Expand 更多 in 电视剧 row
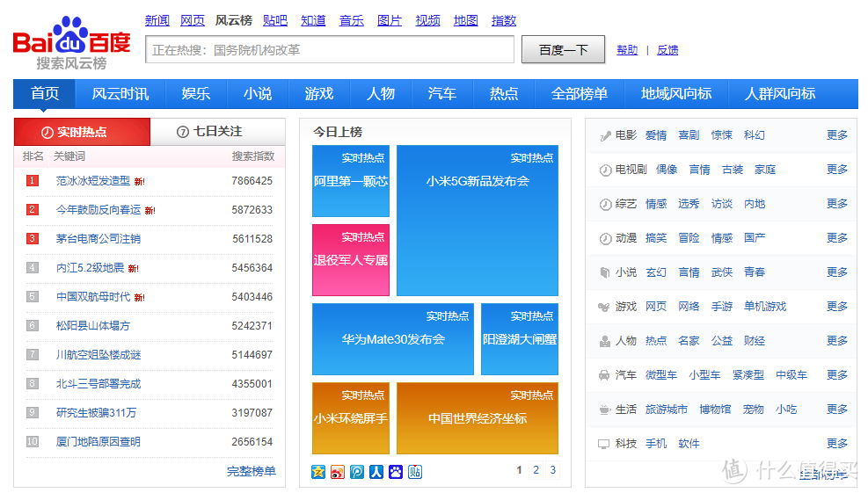 tap(837, 170)
